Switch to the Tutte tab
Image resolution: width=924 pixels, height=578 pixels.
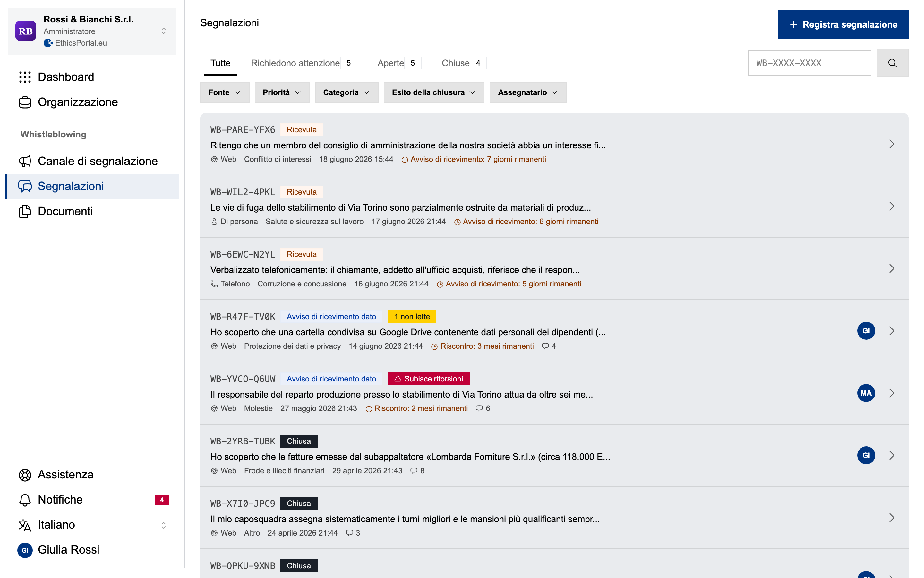point(220,63)
